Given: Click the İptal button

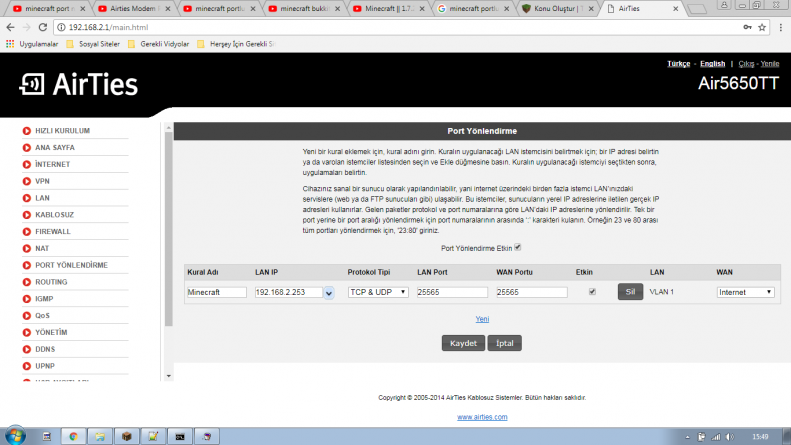Looking at the screenshot, I should (504, 343).
